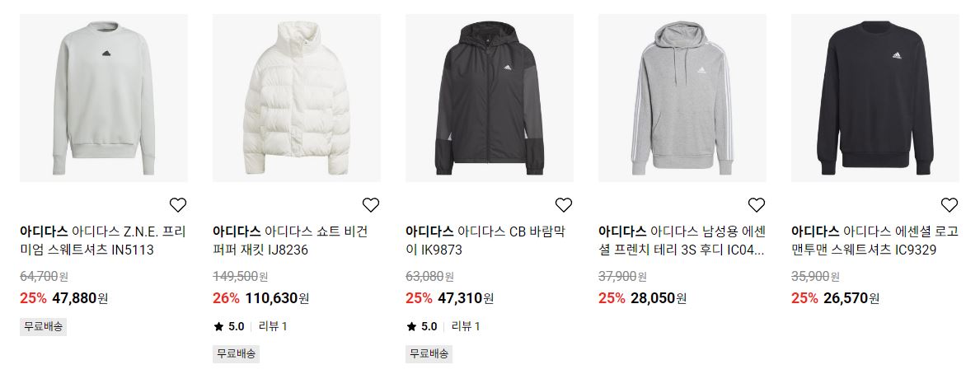The image size is (980, 374).
Task: Open grey Z.N.E. sweatshirt product image
Action: pos(104,98)
